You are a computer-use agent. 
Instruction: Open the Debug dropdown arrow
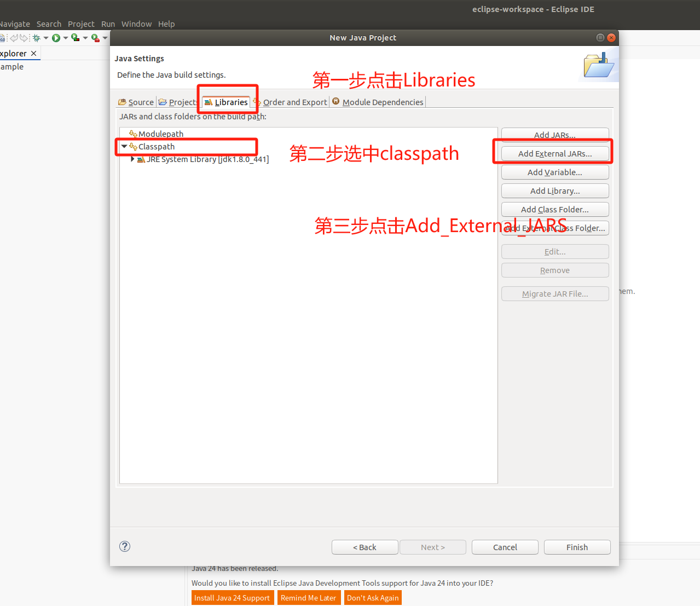tap(46, 38)
